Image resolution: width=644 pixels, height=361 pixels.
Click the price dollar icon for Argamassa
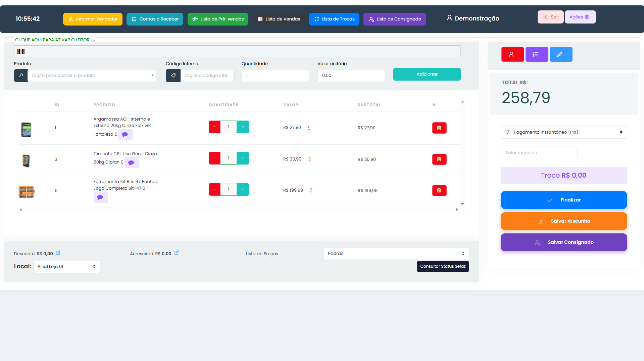click(309, 128)
